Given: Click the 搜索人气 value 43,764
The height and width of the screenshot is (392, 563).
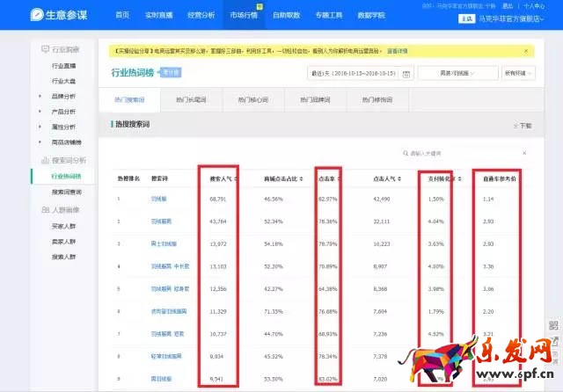Looking at the screenshot, I should coord(218,221).
